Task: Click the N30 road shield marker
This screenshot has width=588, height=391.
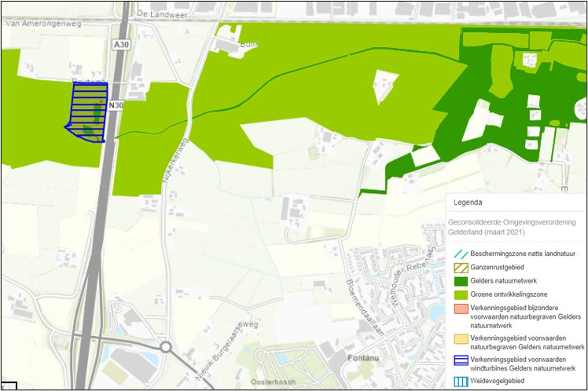Action: point(116,104)
